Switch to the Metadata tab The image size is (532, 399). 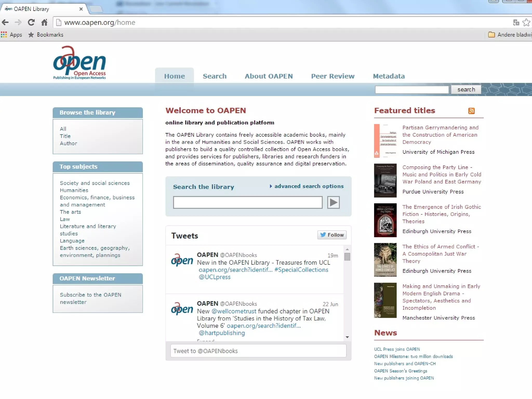pyautogui.click(x=389, y=76)
